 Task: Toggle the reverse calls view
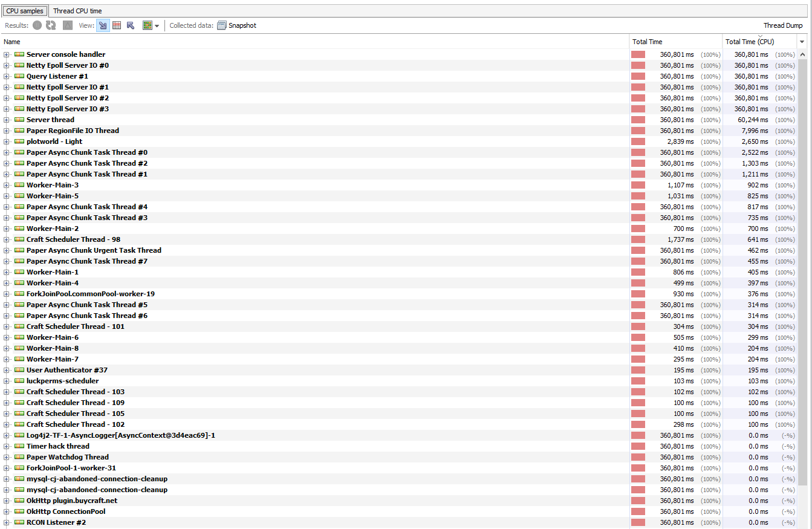click(x=131, y=25)
